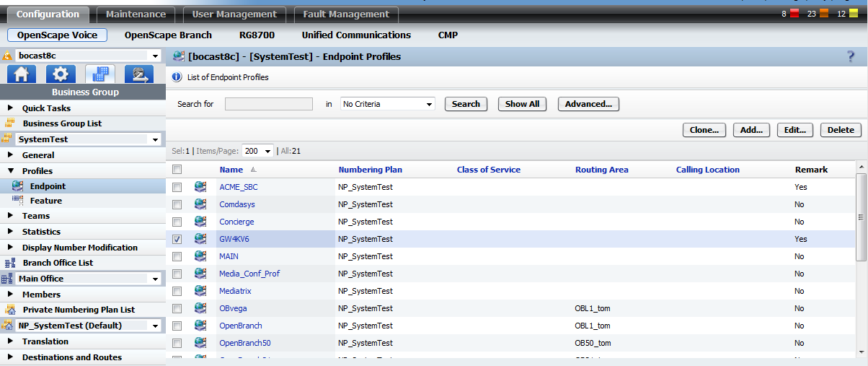868x366 pixels.
Task: Click the endpoint icon in Mediatrix row
Action: coord(200,291)
